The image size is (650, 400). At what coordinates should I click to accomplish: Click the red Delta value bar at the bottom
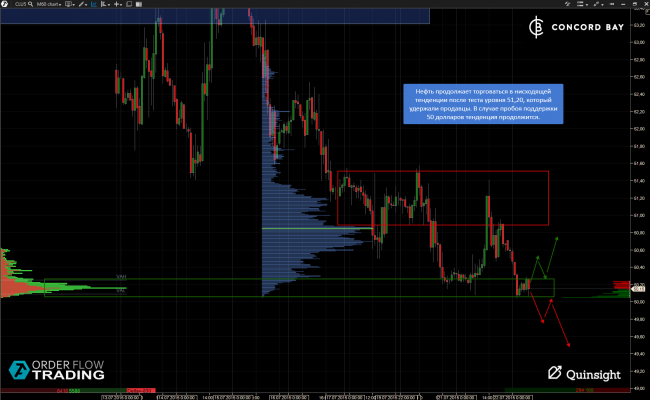141,390
